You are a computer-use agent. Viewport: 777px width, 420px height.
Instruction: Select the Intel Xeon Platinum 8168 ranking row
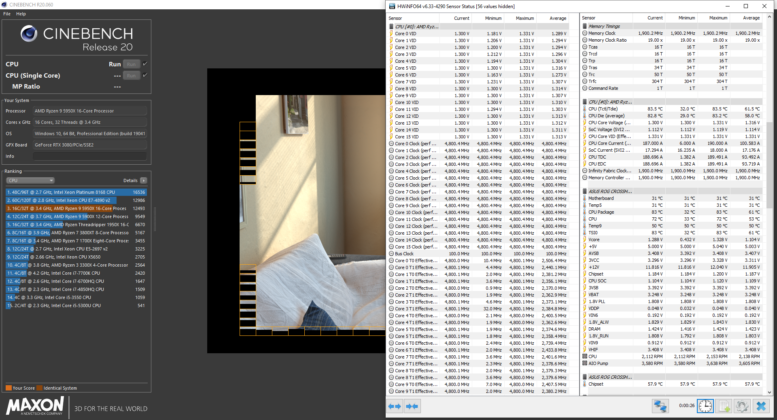click(76, 192)
